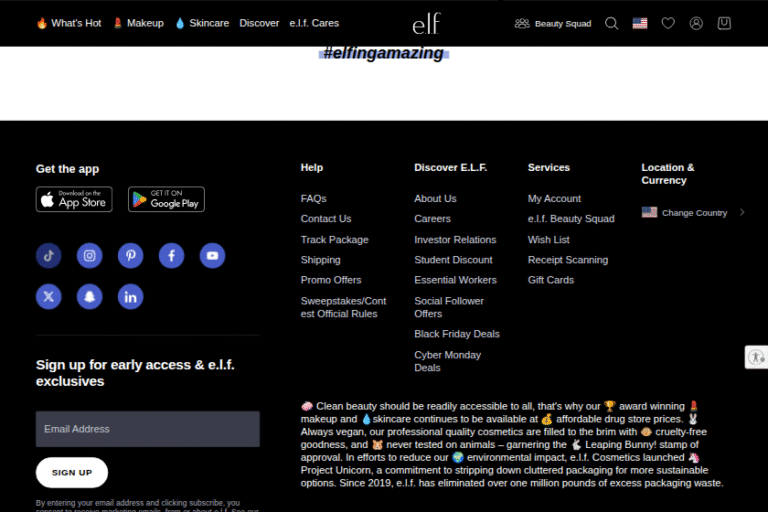The width and height of the screenshot is (768, 512).
Task: Open the Makeup menu
Action: (138, 23)
